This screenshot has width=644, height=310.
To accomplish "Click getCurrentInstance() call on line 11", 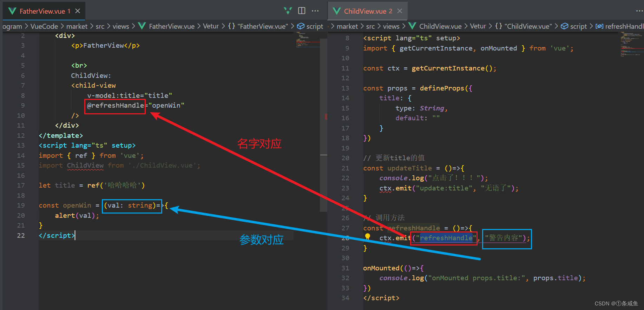I will click(x=452, y=68).
